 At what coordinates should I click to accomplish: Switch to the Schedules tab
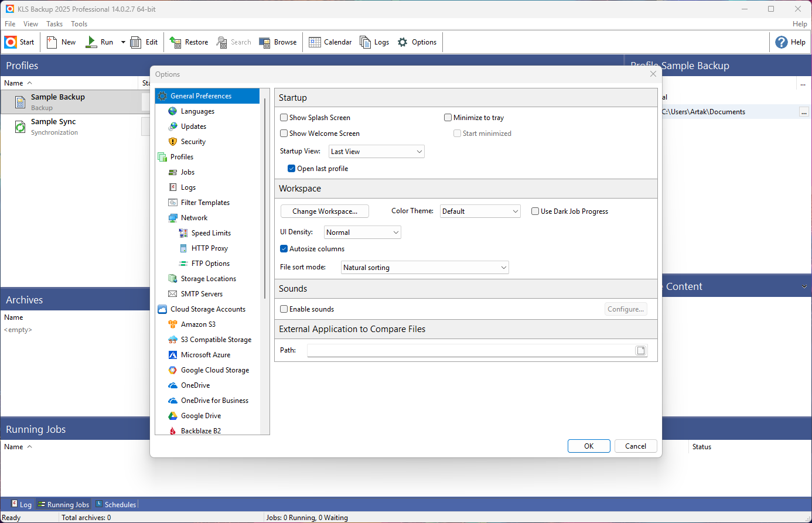coord(116,504)
